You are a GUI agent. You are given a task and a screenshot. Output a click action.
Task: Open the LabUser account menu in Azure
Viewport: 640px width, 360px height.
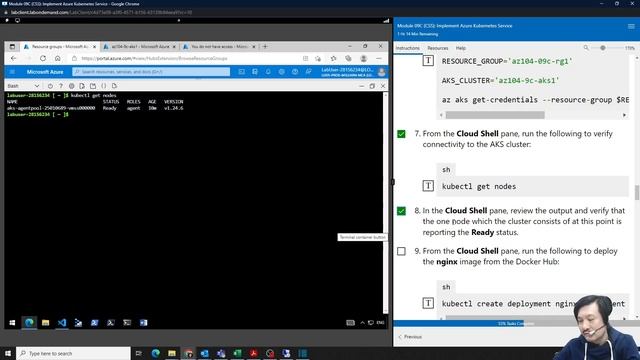coord(353,72)
